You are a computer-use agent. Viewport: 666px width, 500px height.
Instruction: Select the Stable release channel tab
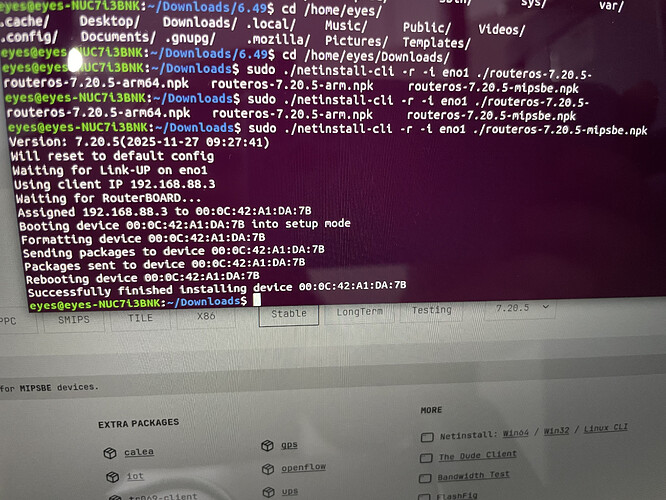[289, 314]
